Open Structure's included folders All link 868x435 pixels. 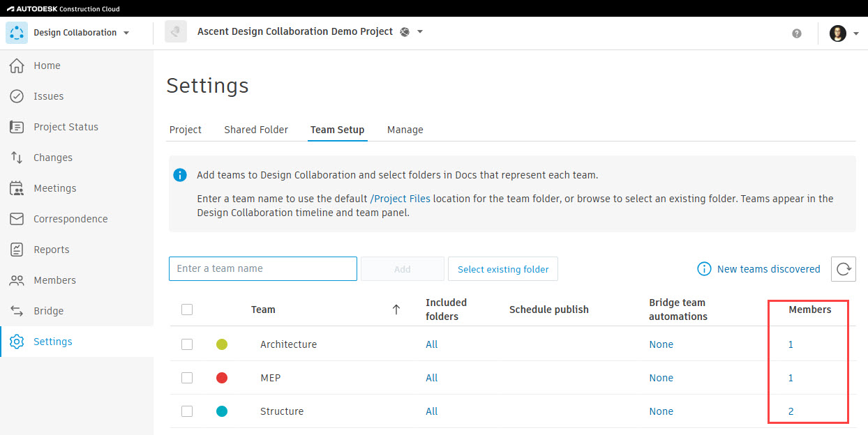[432, 411]
